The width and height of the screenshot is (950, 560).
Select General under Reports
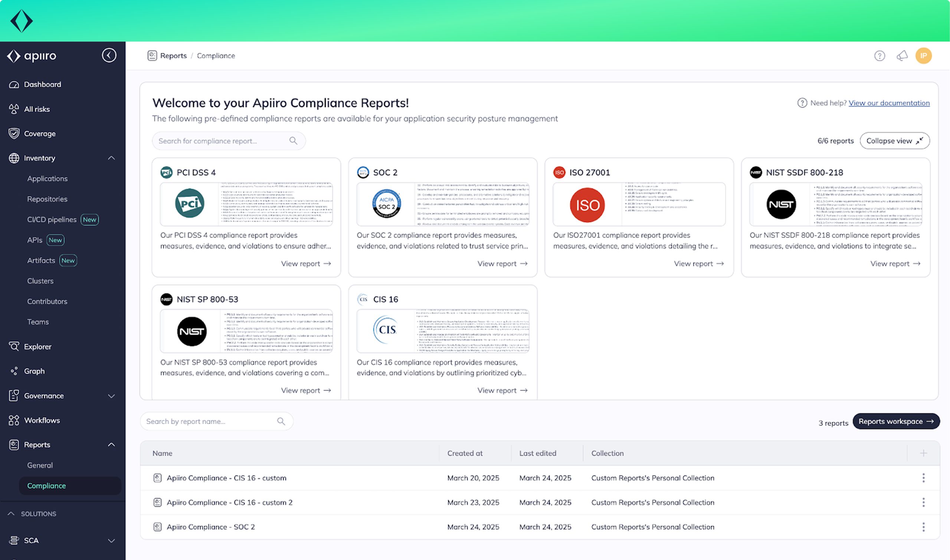coord(40,465)
